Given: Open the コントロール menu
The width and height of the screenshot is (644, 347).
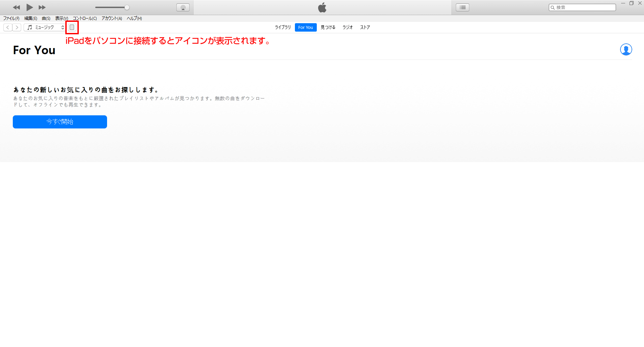Looking at the screenshot, I should pyautogui.click(x=85, y=18).
